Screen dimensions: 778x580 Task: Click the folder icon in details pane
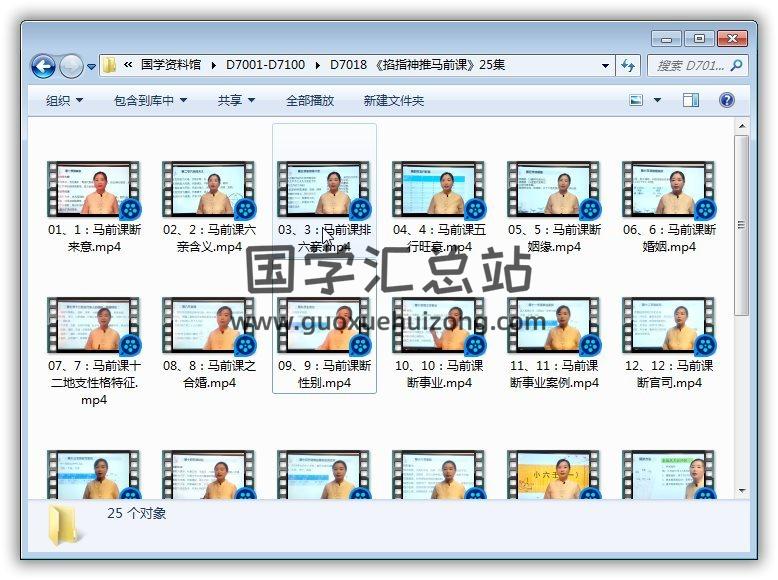tap(63, 525)
